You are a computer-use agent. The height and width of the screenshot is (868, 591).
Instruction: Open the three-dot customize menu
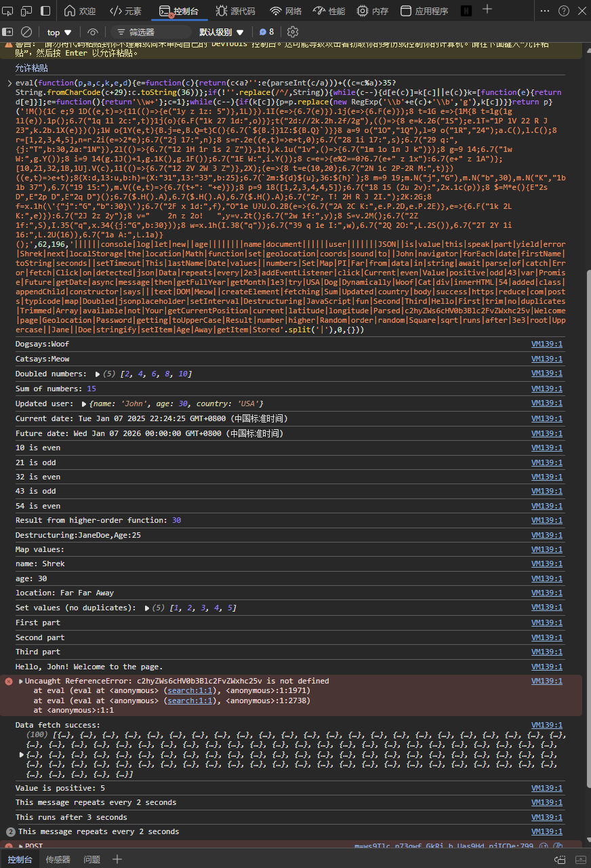coord(545,11)
